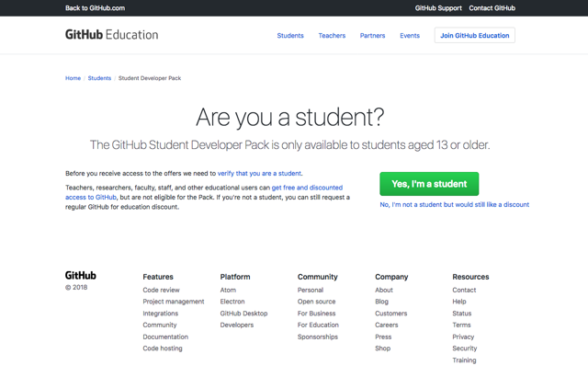Screen dimensions: 588x377
Task: Open Contact link under Resources
Action: (464, 290)
